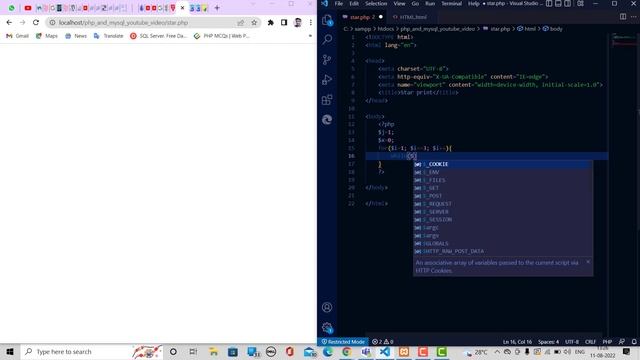Open a new Chrome tab

[217, 8]
